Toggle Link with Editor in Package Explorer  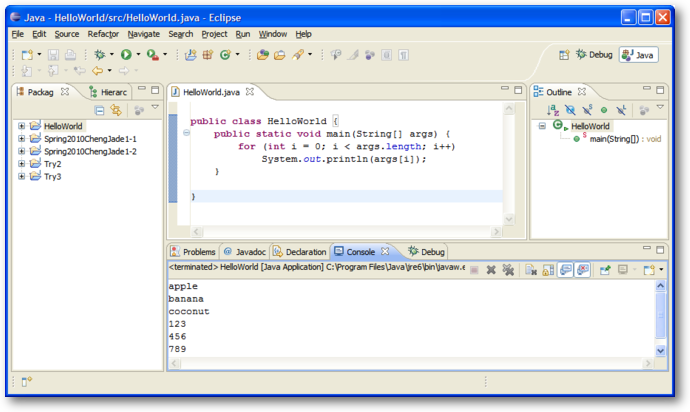(116, 110)
